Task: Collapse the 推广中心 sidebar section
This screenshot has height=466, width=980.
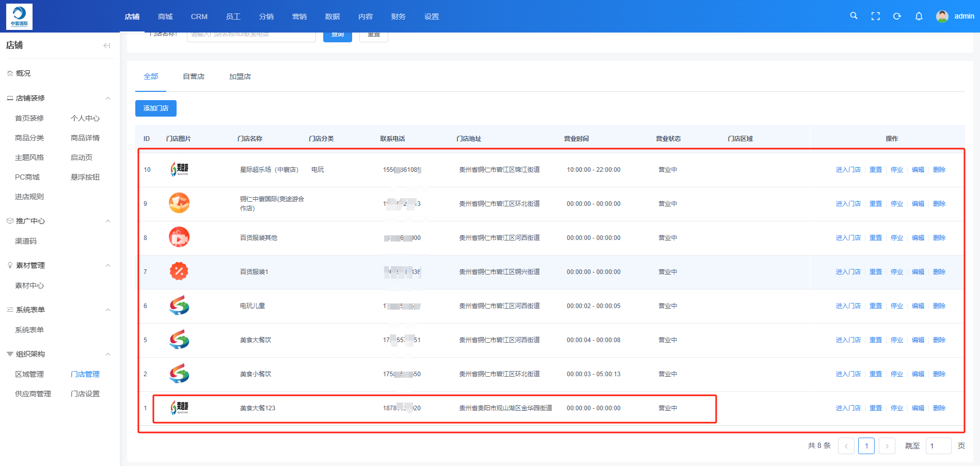Action: click(108, 221)
